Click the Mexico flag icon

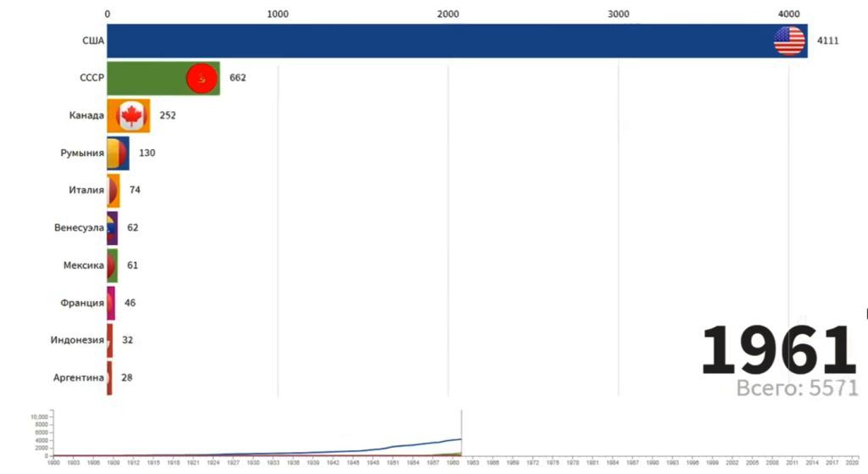coord(111,265)
